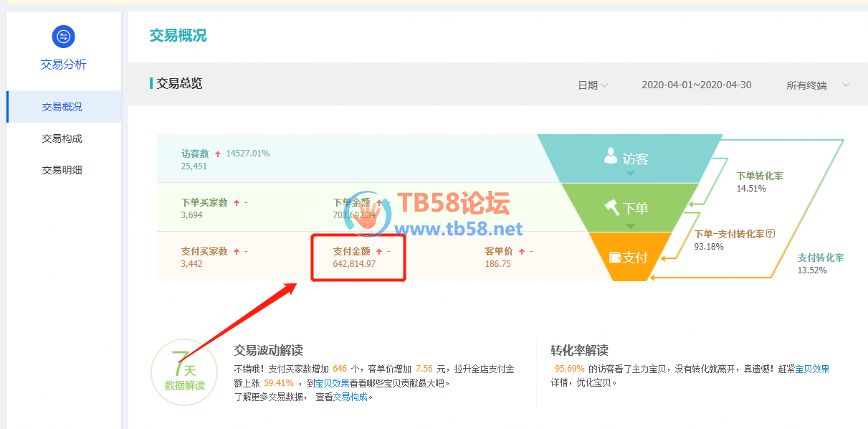Viewport: 868px width, 429px height.
Task: Click the 支付 wallet icon in funnel
Action: pyautogui.click(x=614, y=257)
